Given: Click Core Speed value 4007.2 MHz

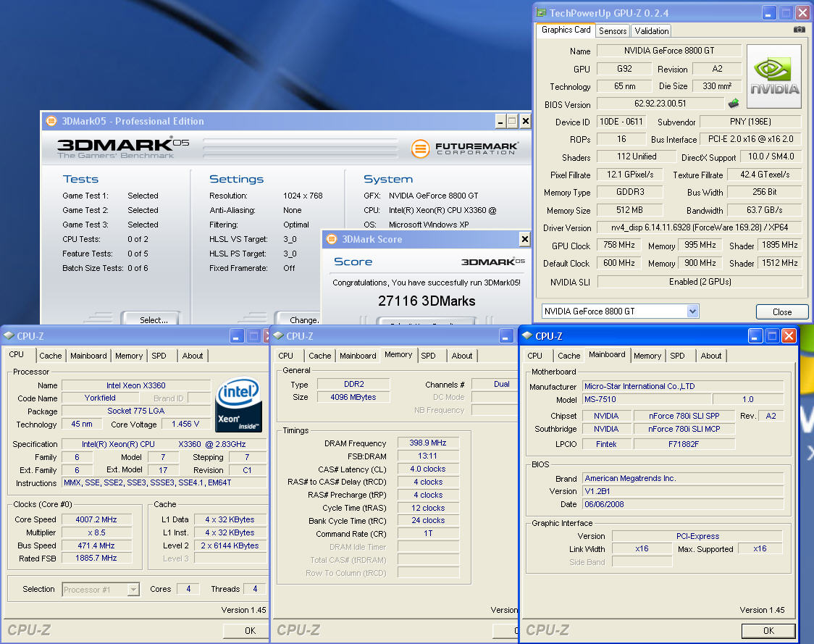Looking at the screenshot, I should pos(96,519).
